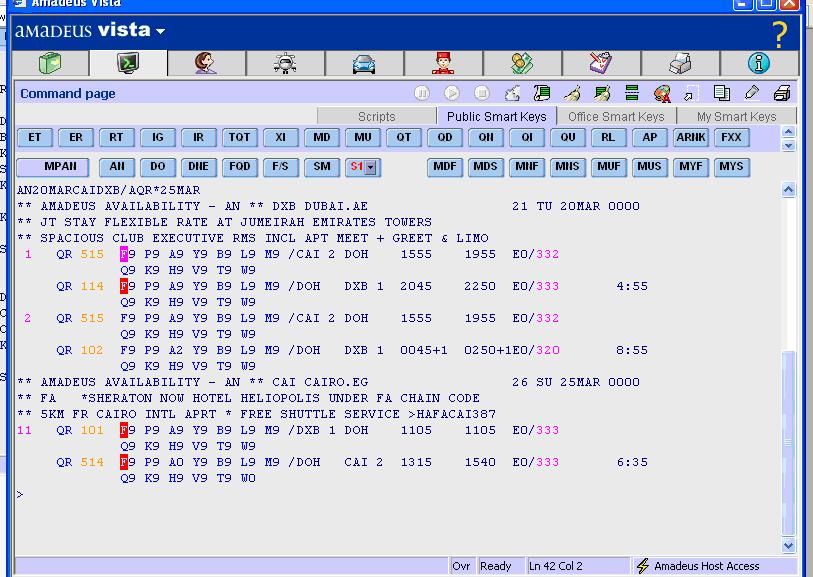
Task: Click the green scroll history icon
Action: 542,93
